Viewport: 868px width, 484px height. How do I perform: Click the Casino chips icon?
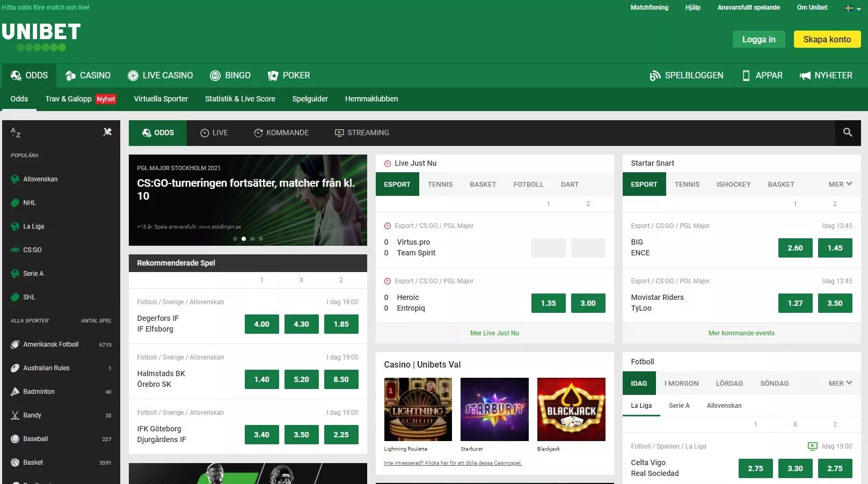point(70,76)
